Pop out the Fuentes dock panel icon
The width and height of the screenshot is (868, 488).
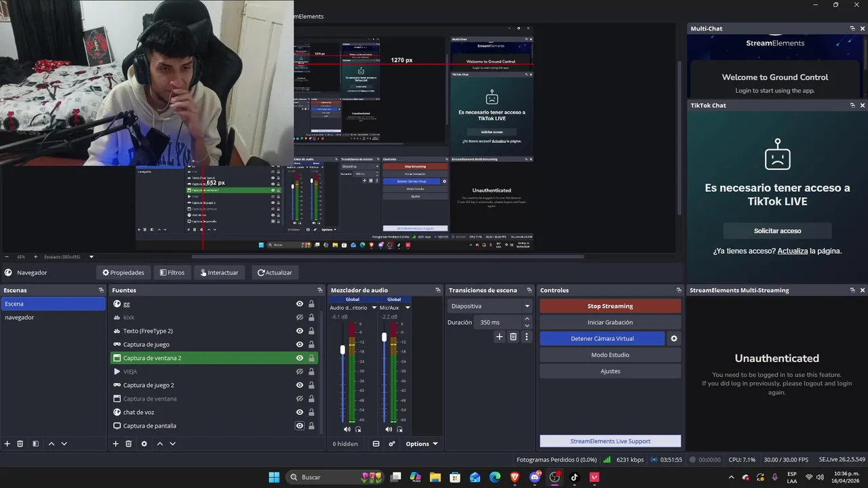pyautogui.click(x=319, y=290)
